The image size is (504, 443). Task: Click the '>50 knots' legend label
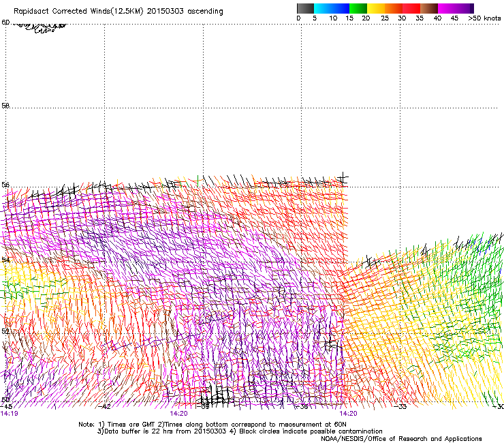pos(484,18)
